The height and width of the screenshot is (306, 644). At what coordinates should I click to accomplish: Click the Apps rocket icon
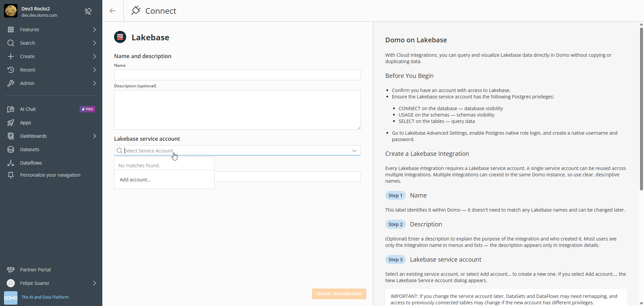point(11,123)
